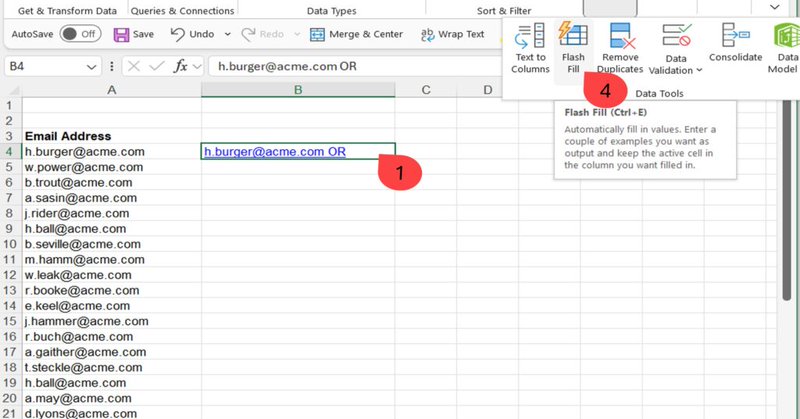Click the Name Box showing B4

pyautogui.click(x=53, y=66)
